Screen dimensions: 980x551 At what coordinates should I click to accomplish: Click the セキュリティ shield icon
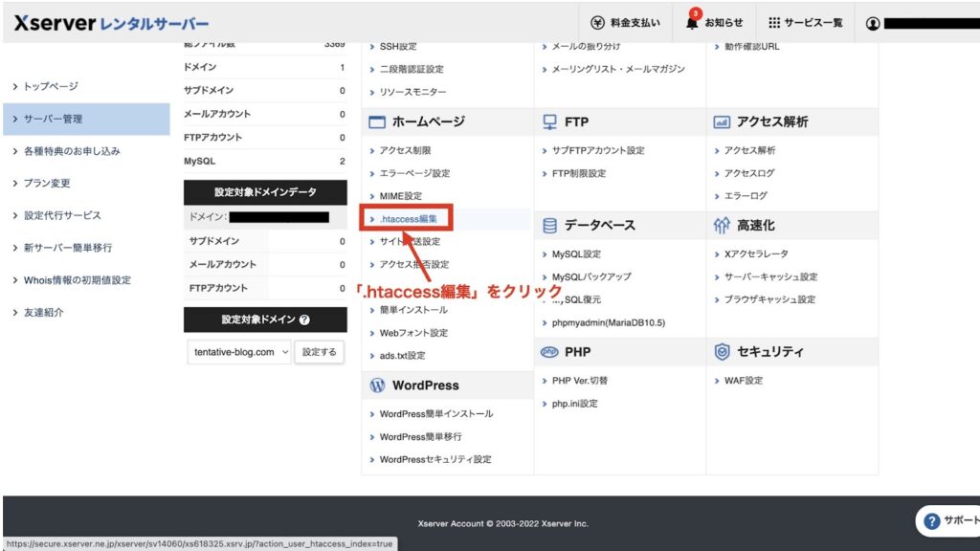[x=722, y=352]
